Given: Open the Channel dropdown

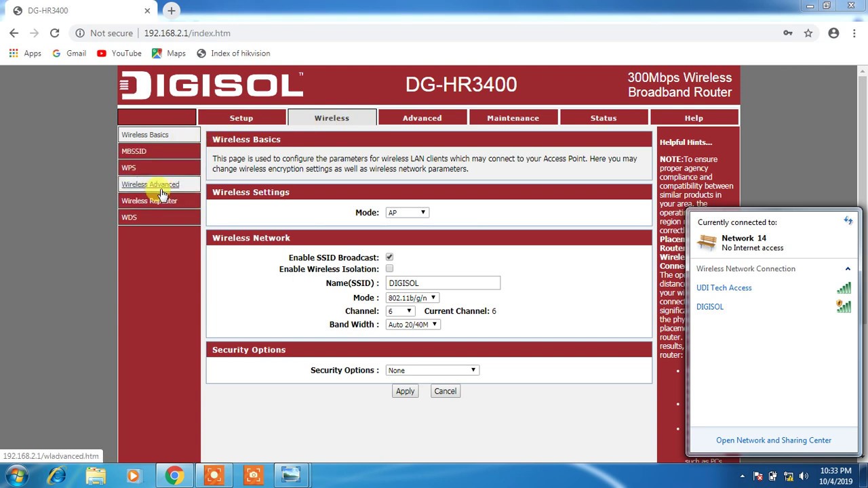Looking at the screenshot, I should point(399,311).
